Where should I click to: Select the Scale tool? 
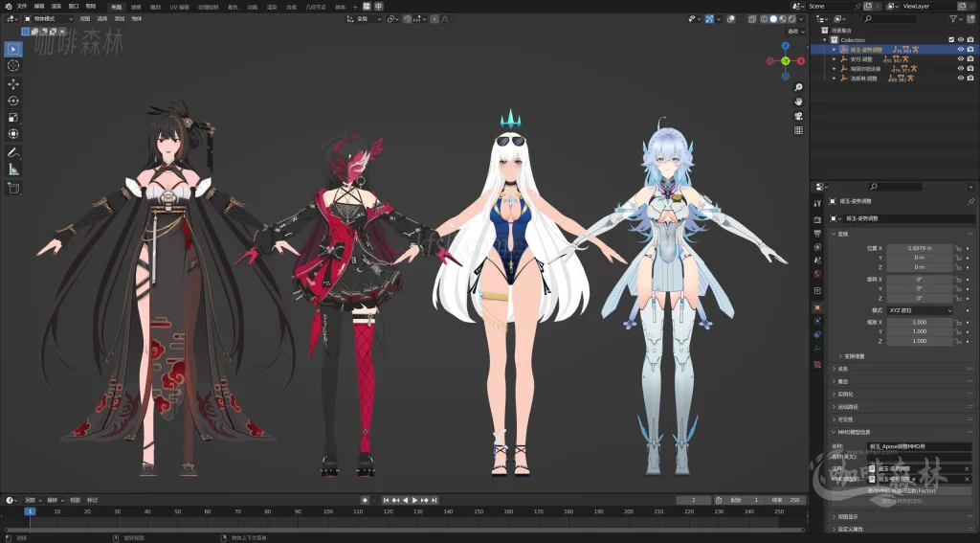pos(13,118)
